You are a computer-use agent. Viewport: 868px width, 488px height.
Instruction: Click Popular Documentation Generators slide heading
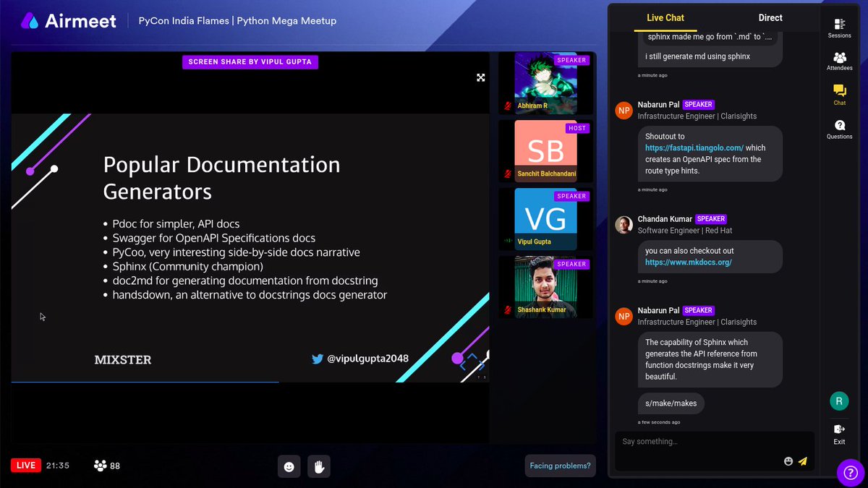coord(221,178)
